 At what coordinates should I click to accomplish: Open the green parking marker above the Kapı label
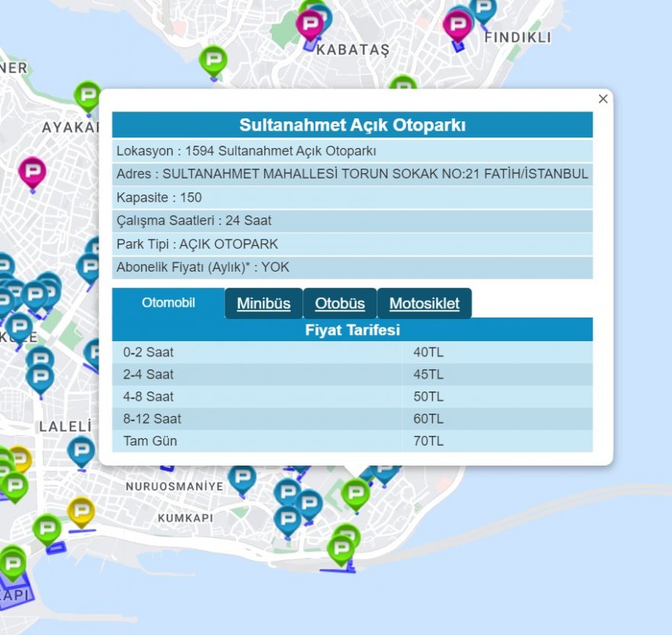pyautogui.click(x=12, y=564)
